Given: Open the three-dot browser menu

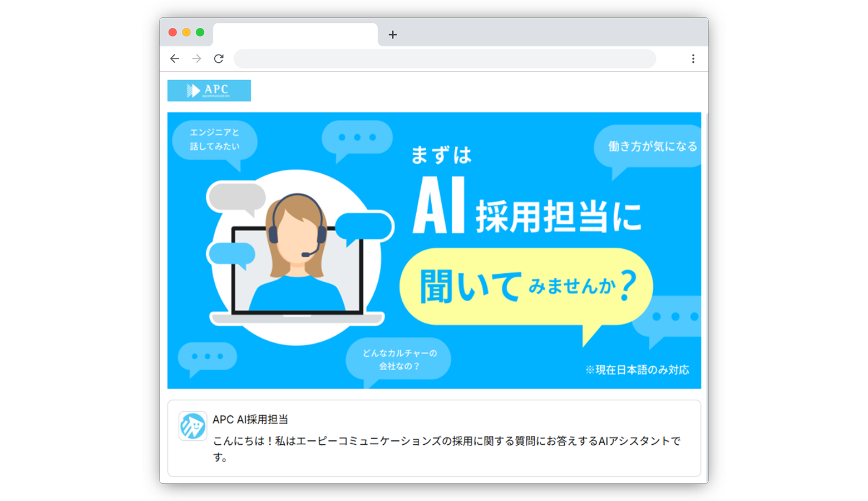Looking at the screenshot, I should [x=693, y=58].
